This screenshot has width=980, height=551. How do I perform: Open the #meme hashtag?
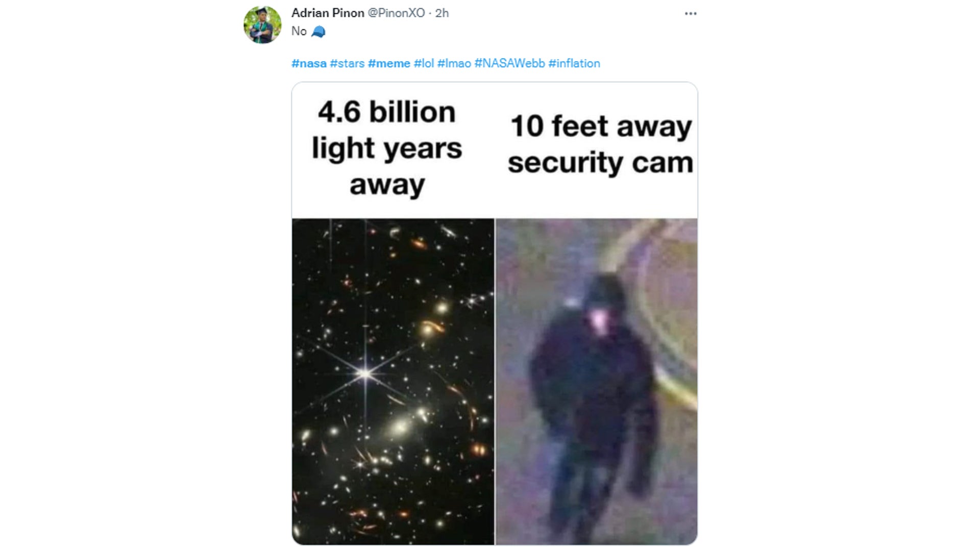(x=389, y=63)
